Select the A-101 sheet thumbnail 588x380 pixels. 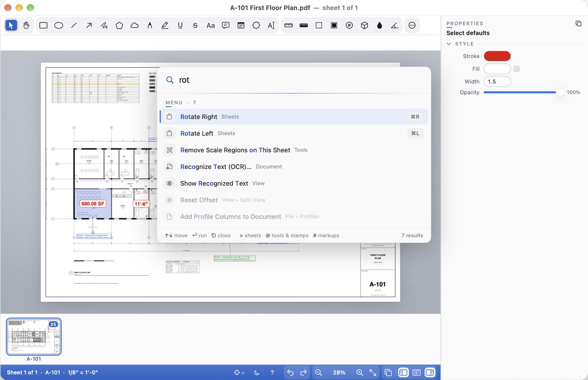(x=34, y=337)
